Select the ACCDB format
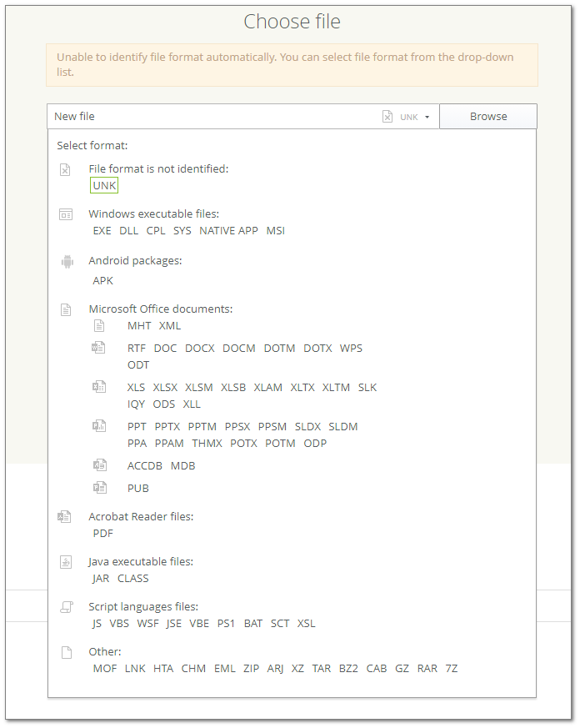The width and height of the screenshot is (580, 728). point(145,465)
